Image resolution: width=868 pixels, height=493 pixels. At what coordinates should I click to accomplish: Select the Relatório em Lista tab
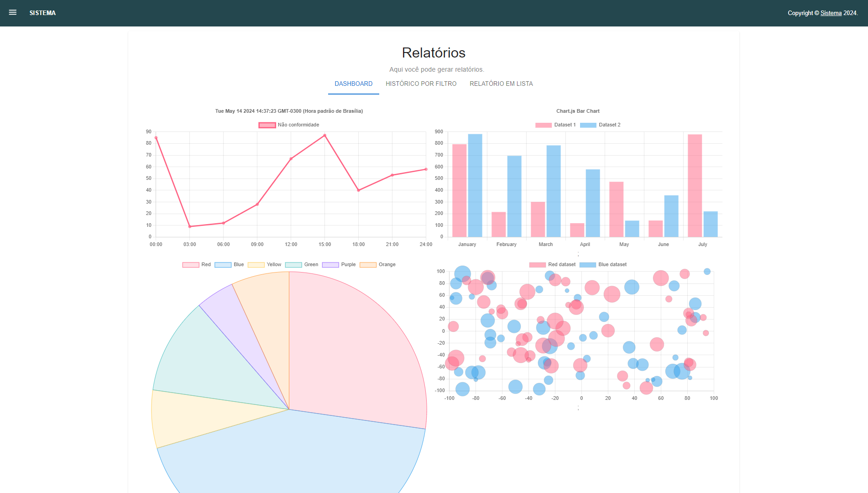click(x=501, y=84)
